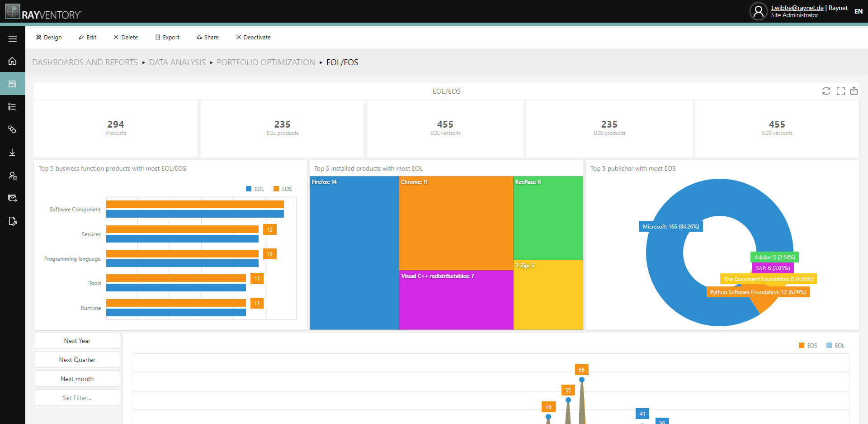Screen dimensions: 868x424
Task: Toggle visibility of EOS bars via legend
Action: click(282, 189)
